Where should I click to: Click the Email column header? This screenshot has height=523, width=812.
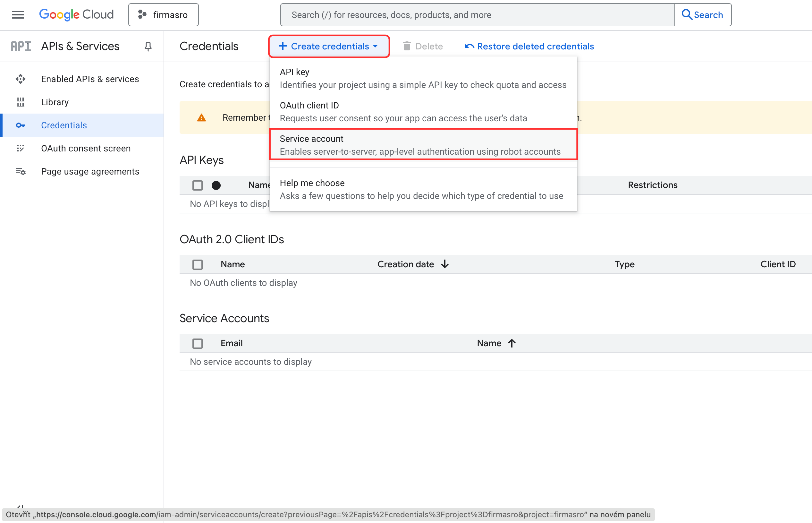(x=232, y=343)
